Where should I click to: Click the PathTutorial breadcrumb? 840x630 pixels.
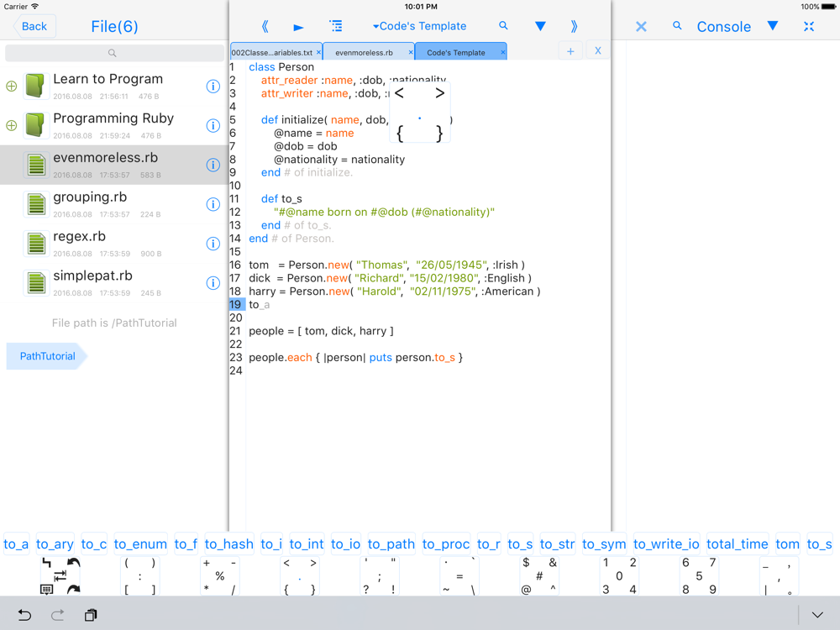click(47, 356)
